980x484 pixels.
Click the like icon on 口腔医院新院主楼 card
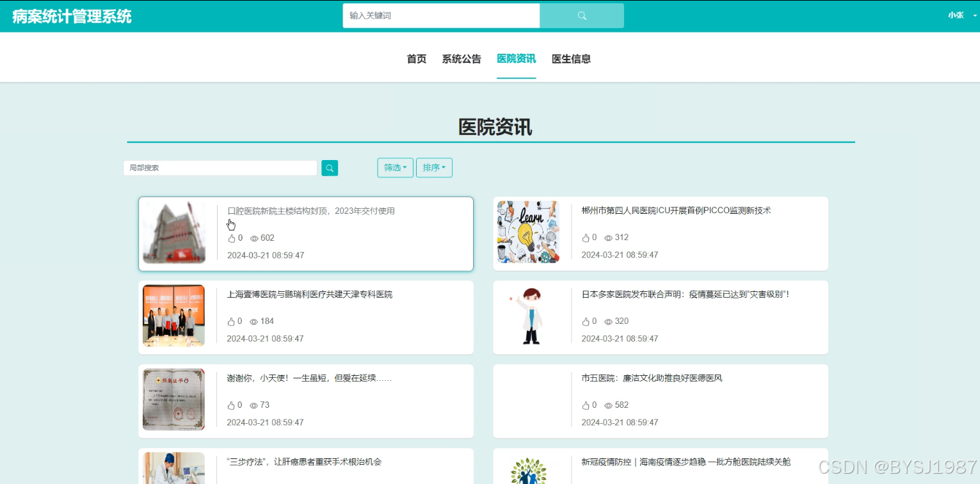tap(232, 238)
